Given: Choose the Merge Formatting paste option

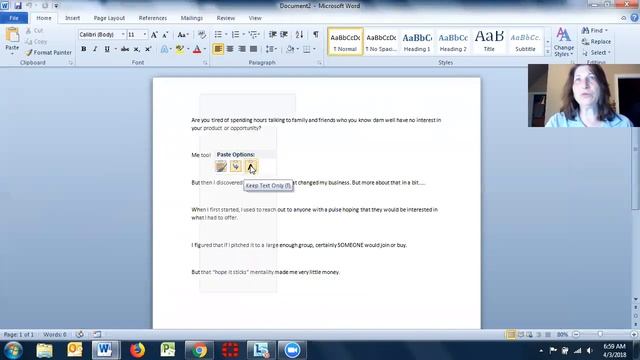Looking at the screenshot, I should pos(236,166).
